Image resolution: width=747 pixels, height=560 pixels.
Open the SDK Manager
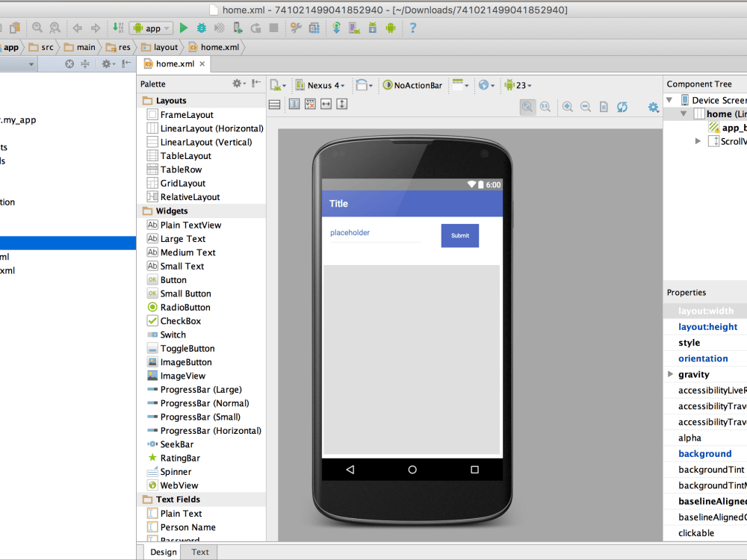point(373,28)
